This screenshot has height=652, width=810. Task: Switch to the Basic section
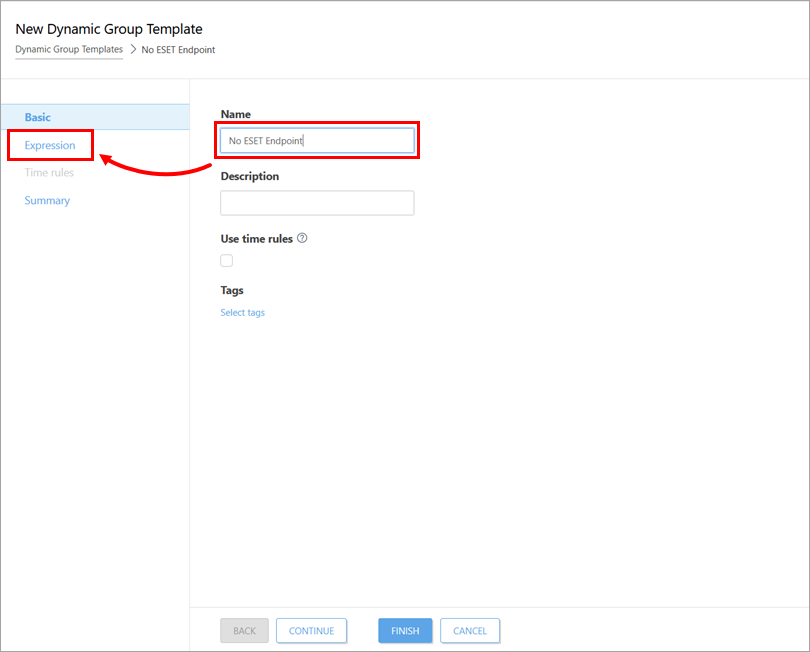coord(38,117)
